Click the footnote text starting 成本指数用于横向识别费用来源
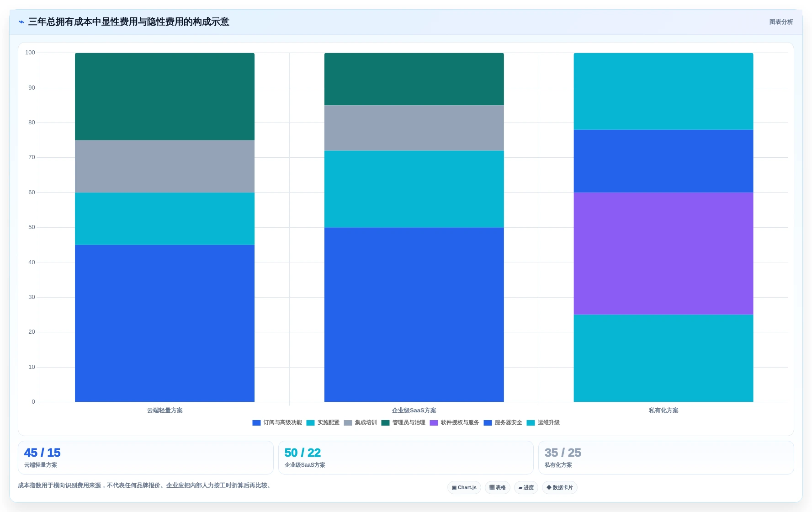This screenshot has height=512, width=812. 145,485
